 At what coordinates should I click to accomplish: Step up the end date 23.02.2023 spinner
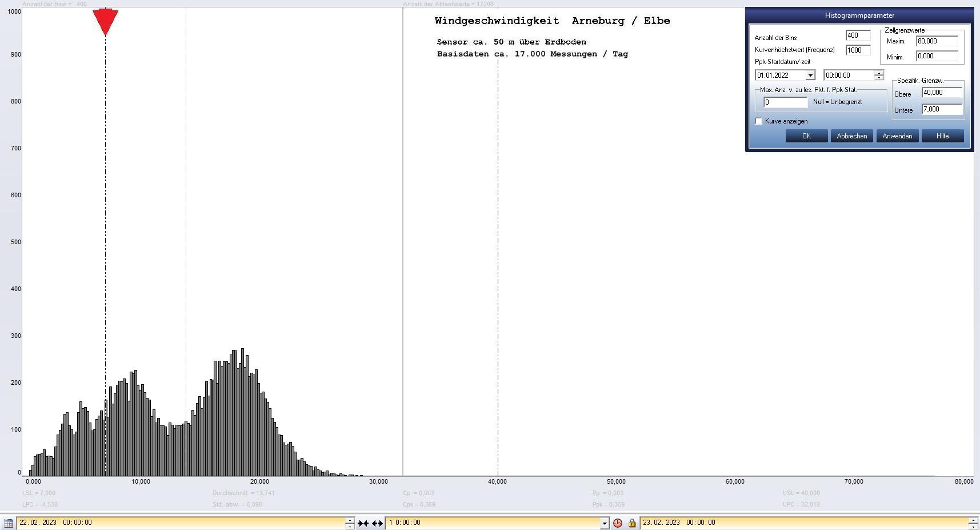tap(973, 520)
